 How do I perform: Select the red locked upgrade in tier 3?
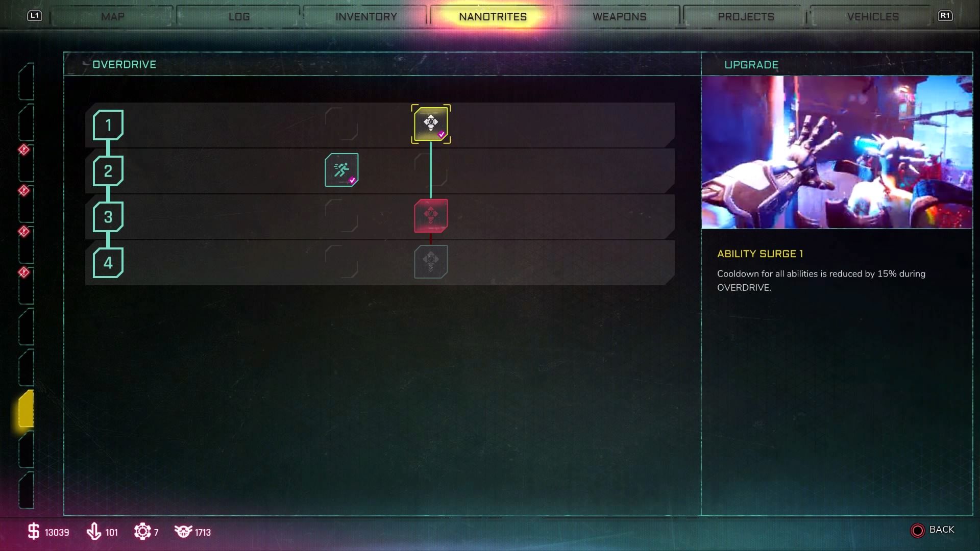(431, 216)
